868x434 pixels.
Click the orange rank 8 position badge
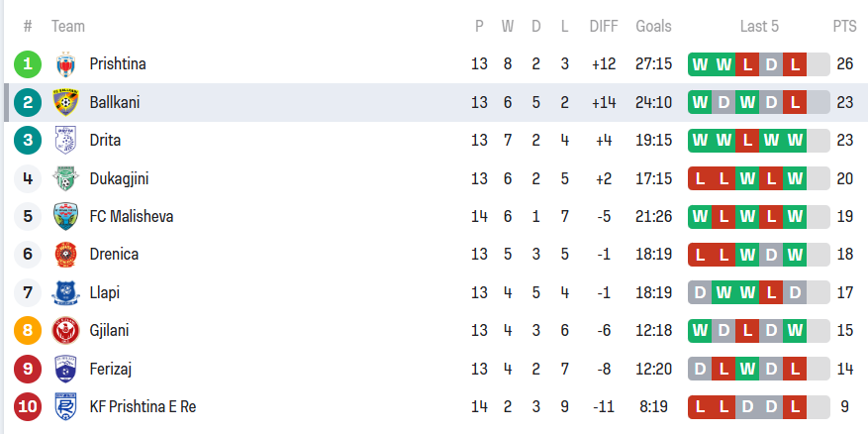click(28, 330)
